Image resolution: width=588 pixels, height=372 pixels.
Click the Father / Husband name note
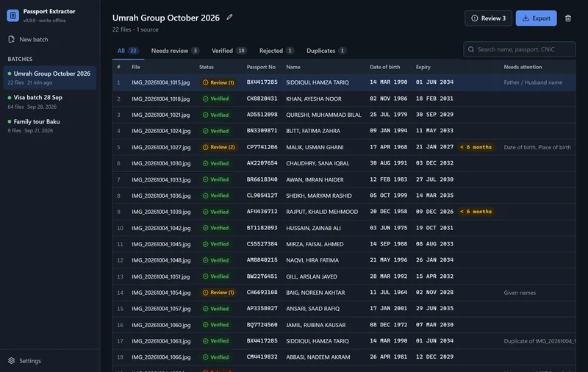point(533,82)
